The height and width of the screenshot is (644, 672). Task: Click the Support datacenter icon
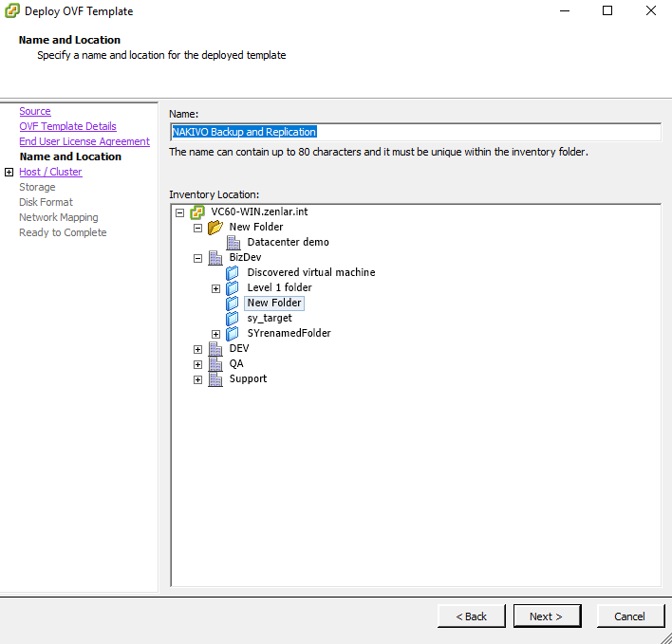pyautogui.click(x=215, y=379)
